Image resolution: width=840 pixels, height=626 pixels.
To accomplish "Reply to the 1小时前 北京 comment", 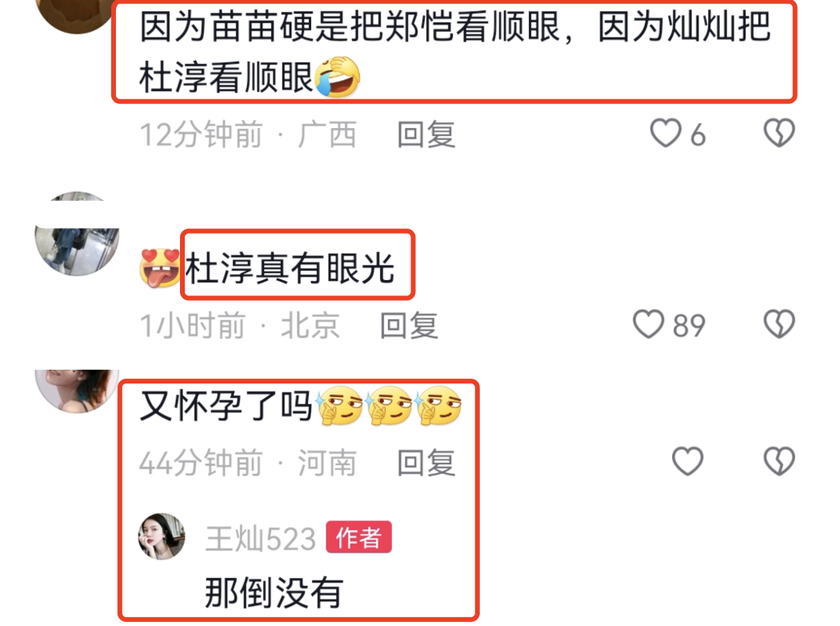I will pos(409,325).
